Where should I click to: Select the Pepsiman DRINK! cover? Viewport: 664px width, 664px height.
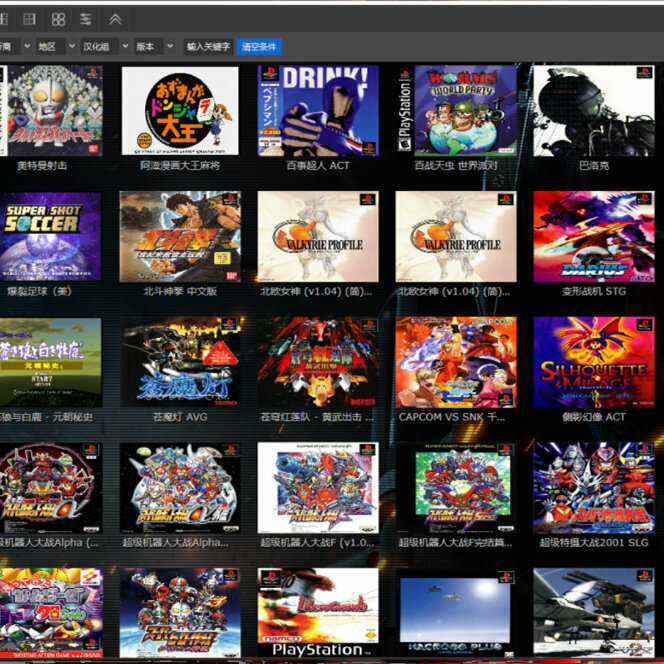click(x=318, y=111)
